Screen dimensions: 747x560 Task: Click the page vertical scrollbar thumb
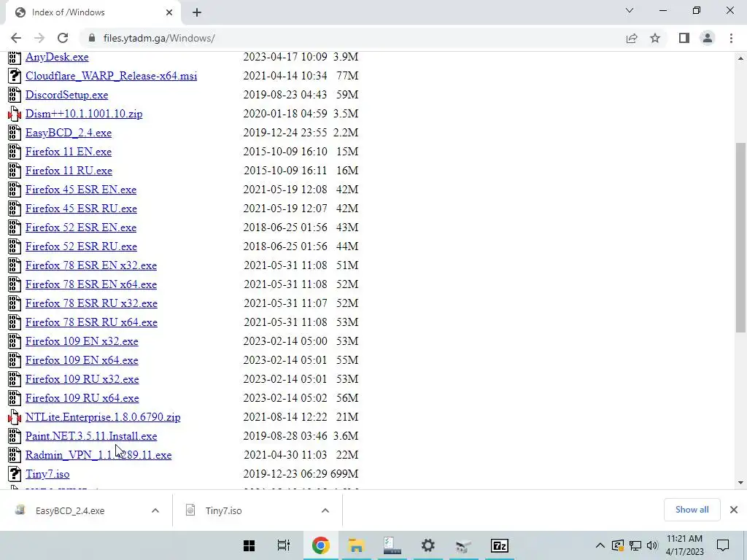pyautogui.click(x=740, y=237)
